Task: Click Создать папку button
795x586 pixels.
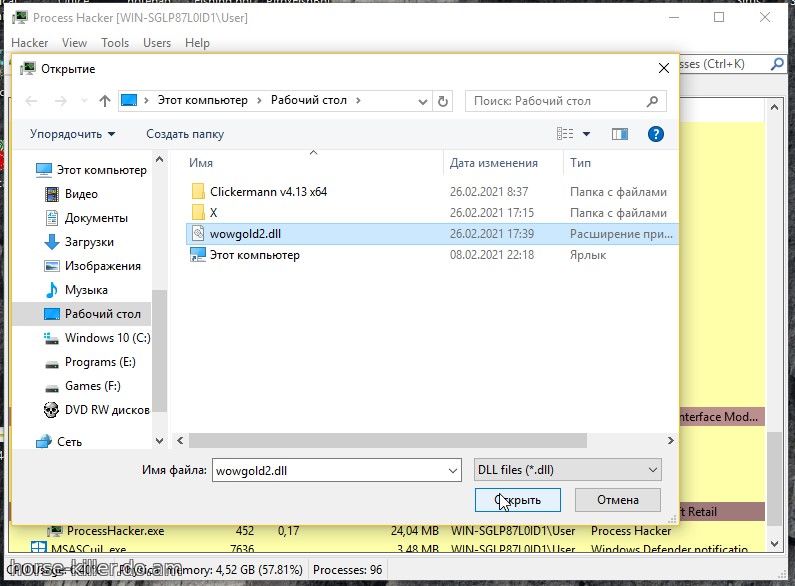Action: [185, 134]
